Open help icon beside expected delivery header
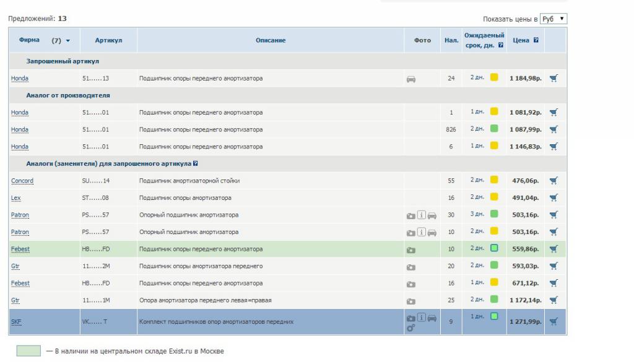Screen dimensions: 634x364 500,45
